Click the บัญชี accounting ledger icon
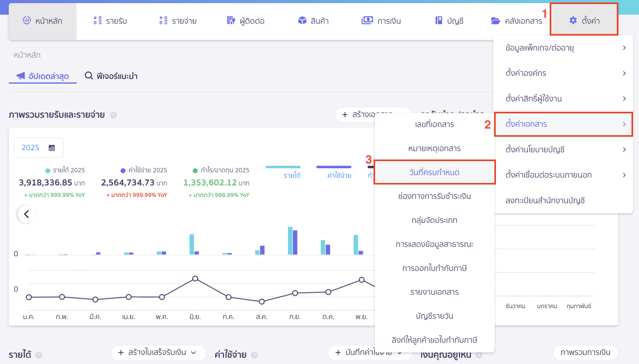 [438, 20]
